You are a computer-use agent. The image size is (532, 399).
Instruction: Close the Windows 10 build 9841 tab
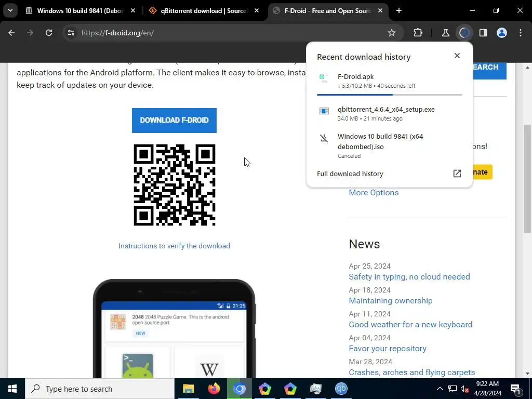(133, 10)
